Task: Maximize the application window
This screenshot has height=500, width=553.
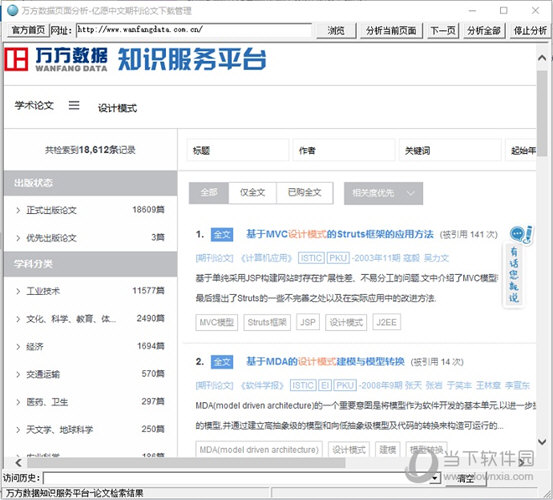Action: click(504, 11)
